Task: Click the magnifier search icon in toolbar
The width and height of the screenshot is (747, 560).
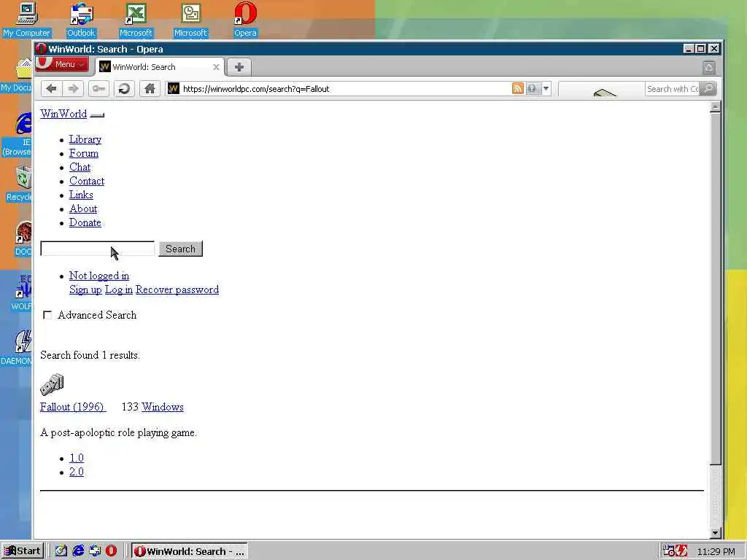Action: point(708,88)
